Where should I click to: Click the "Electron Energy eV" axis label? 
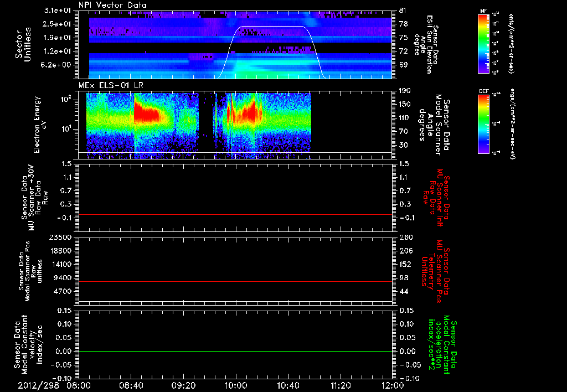coord(40,125)
